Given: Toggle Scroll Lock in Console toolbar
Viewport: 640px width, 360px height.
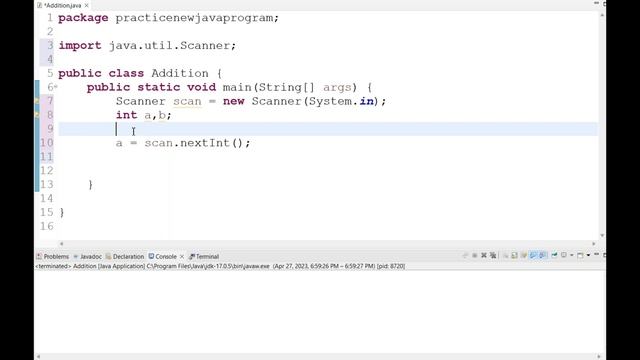Looking at the screenshot, I should (x=514, y=256).
